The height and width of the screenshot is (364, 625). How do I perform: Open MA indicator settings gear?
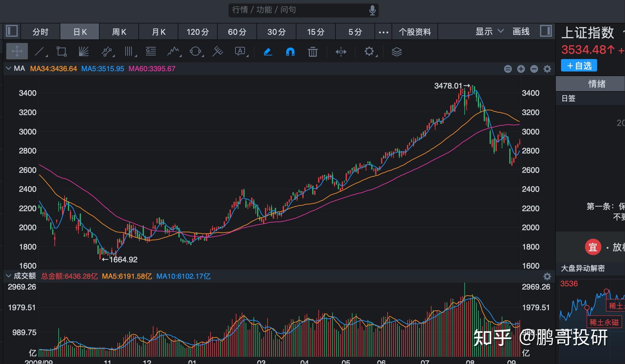pyautogui.click(x=547, y=69)
